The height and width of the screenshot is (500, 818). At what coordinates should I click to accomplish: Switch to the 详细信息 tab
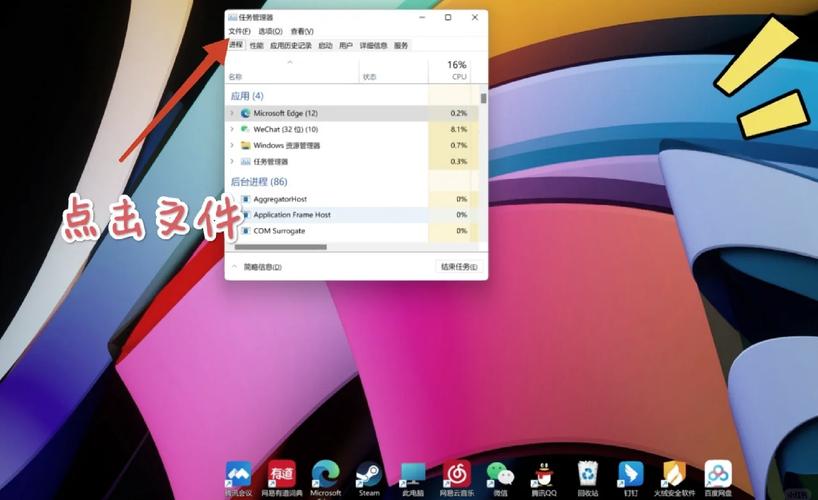pyautogui.click(x=373, y=46)
